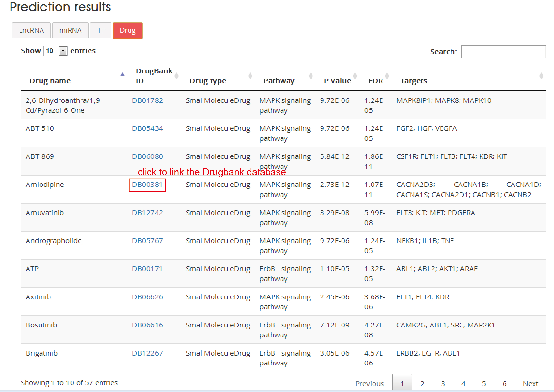Sort by P.value column arrows
554x392 pixels.
click(x=355, y=76)
